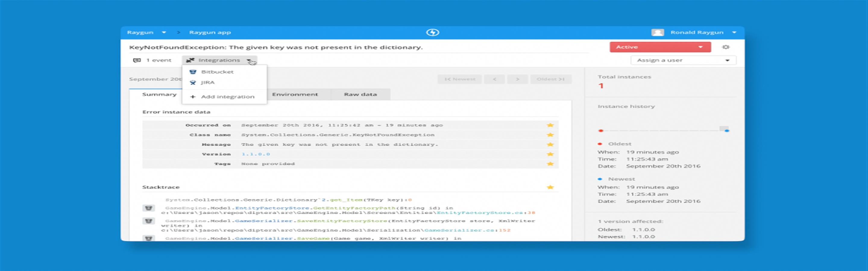Star the Occurred on field
Viewport: 868px width, 271px height.
click(550, 125)
